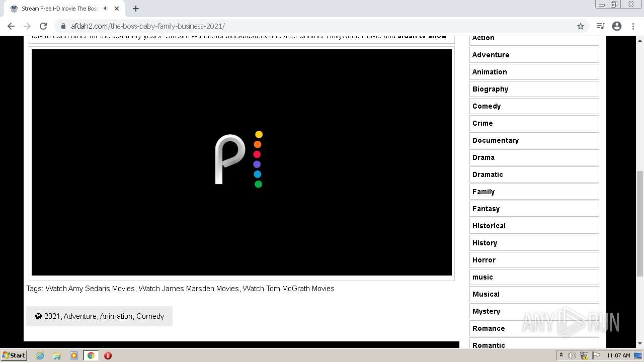644x362 pixels.
Task: Open Windows Start menu
Action: [x=14, y=355]
